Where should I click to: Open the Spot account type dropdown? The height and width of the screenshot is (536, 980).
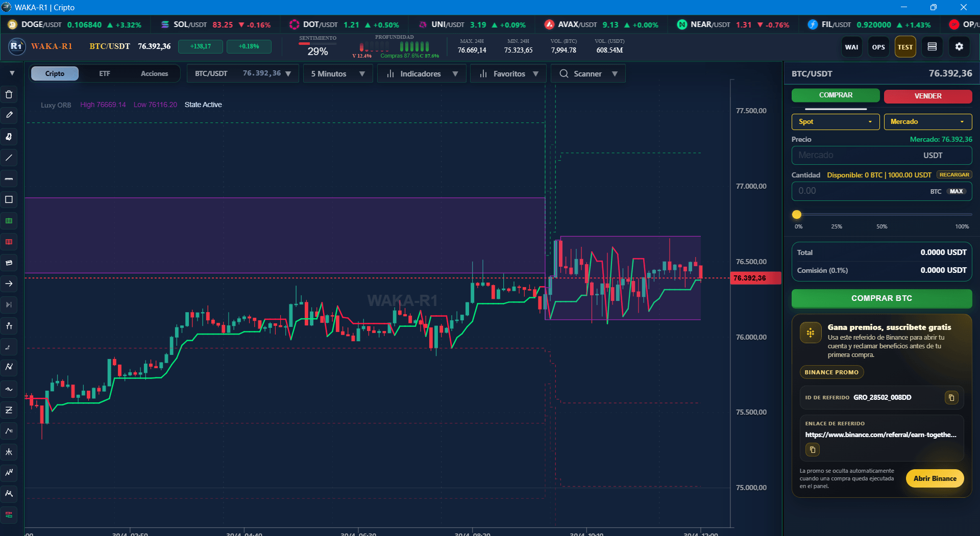836,121
